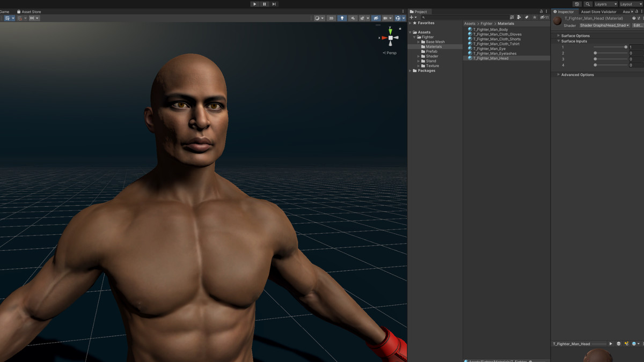Open the Scene view more options menu

[403, 12]
